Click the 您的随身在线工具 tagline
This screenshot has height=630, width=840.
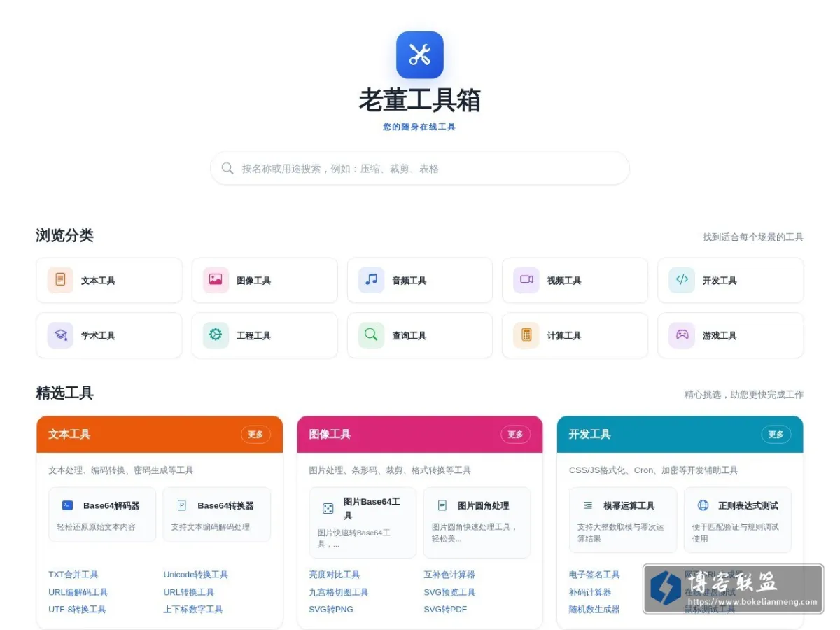click(x=420, y=127)
